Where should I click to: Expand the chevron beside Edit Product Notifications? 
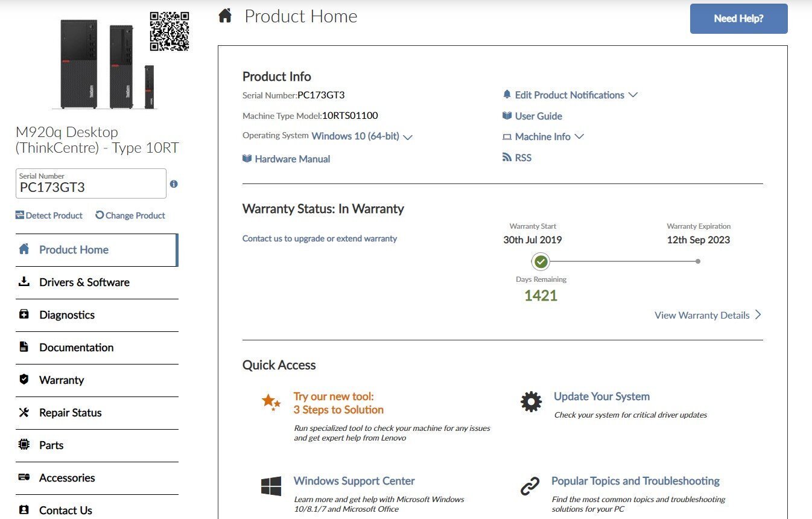click(633, 95)
